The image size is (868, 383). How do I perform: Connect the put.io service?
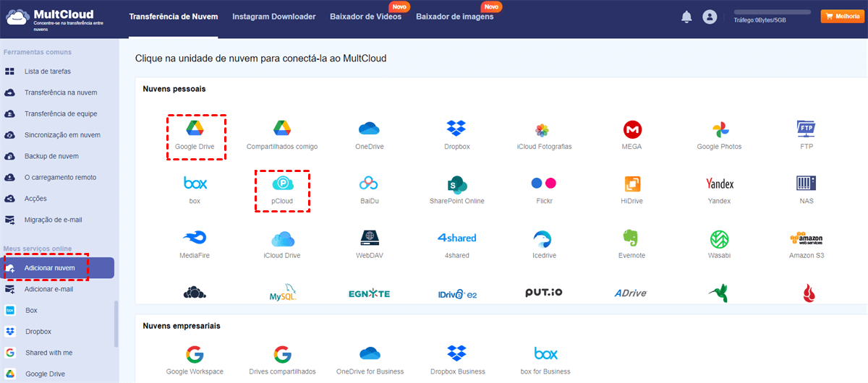coord(544,293)
